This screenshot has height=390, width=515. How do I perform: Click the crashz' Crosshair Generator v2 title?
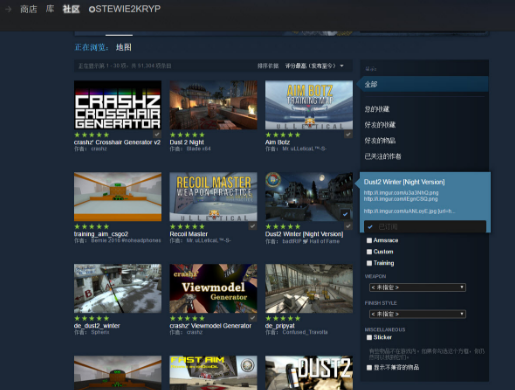[x=117, y=142]
